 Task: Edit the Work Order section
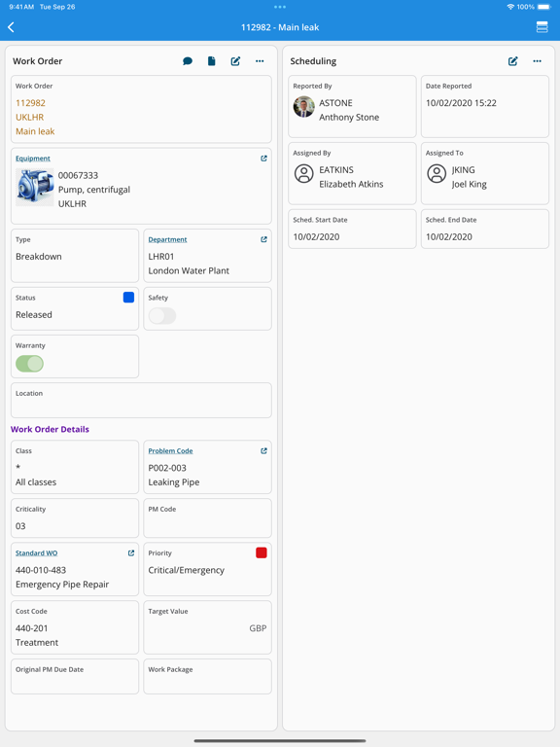pyautogui.click(x=235, y=61)
